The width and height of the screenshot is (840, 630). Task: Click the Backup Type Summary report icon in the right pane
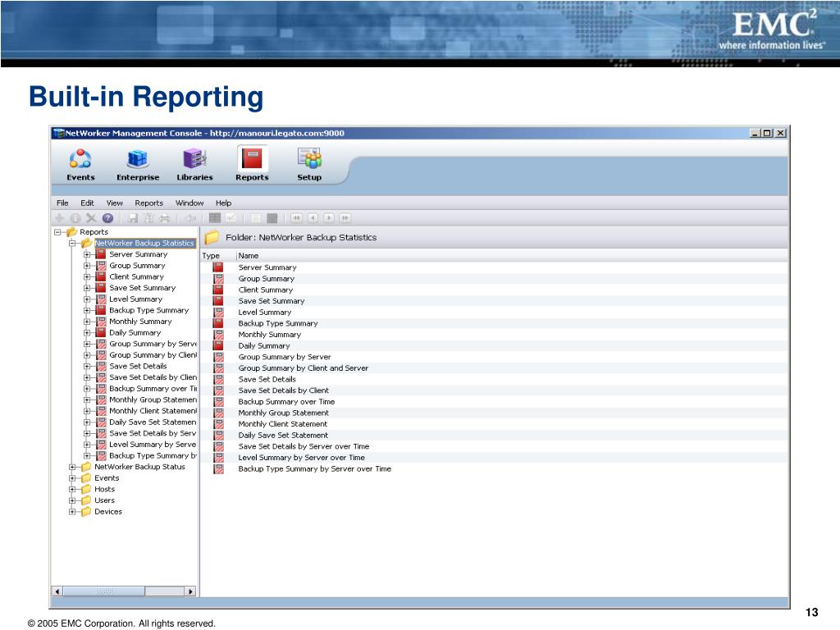[x=218, y=323]
